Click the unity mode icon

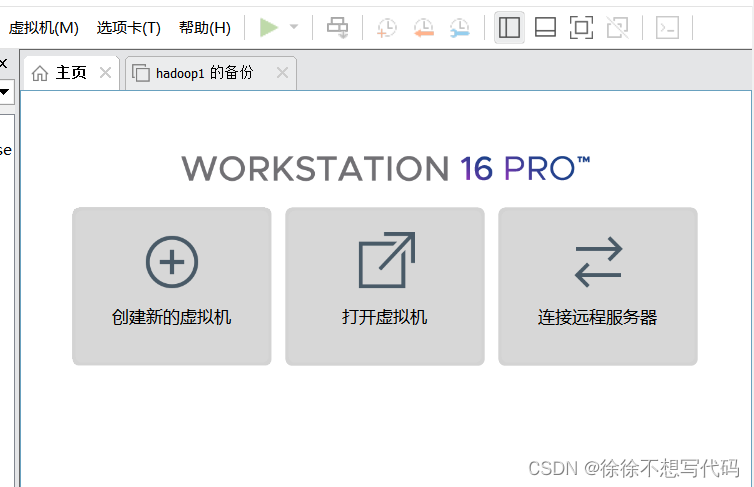click(x=617, y=27)
